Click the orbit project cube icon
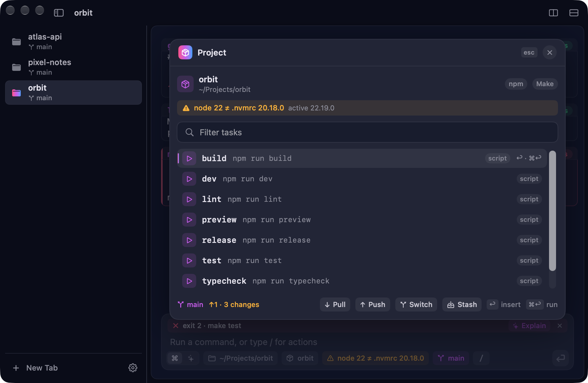The height and width of the screenshot is (383, 588). tap(185, 84)
